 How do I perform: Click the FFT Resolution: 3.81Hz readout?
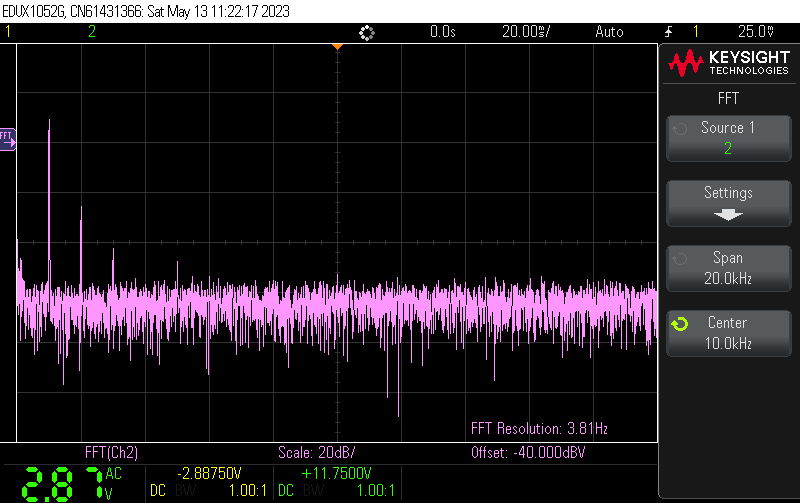[x=539, y=428]
